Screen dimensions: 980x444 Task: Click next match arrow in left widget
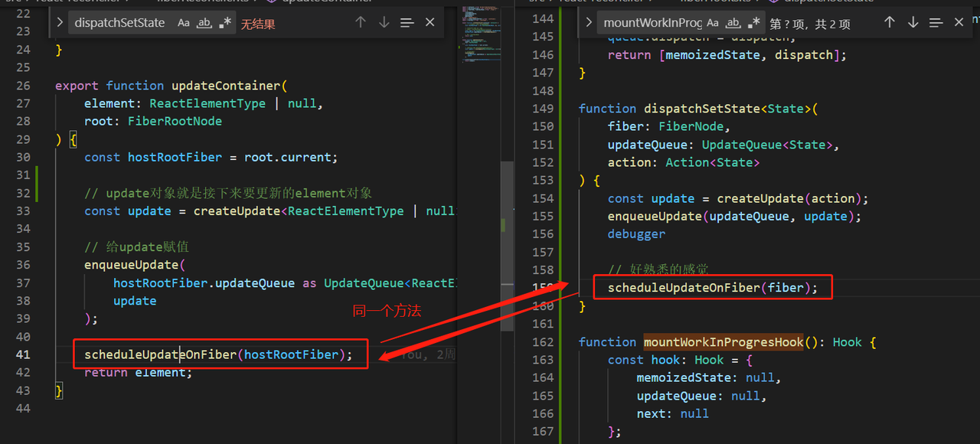point(384,23)
